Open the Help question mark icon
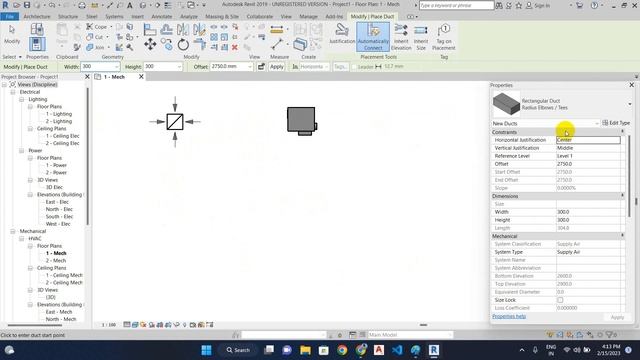The height and width of the screenshot is (360, 640). coord(594,5)
